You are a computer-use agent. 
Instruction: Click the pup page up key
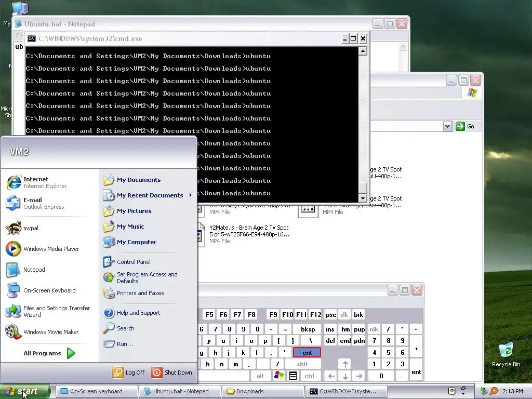point(359,329)
